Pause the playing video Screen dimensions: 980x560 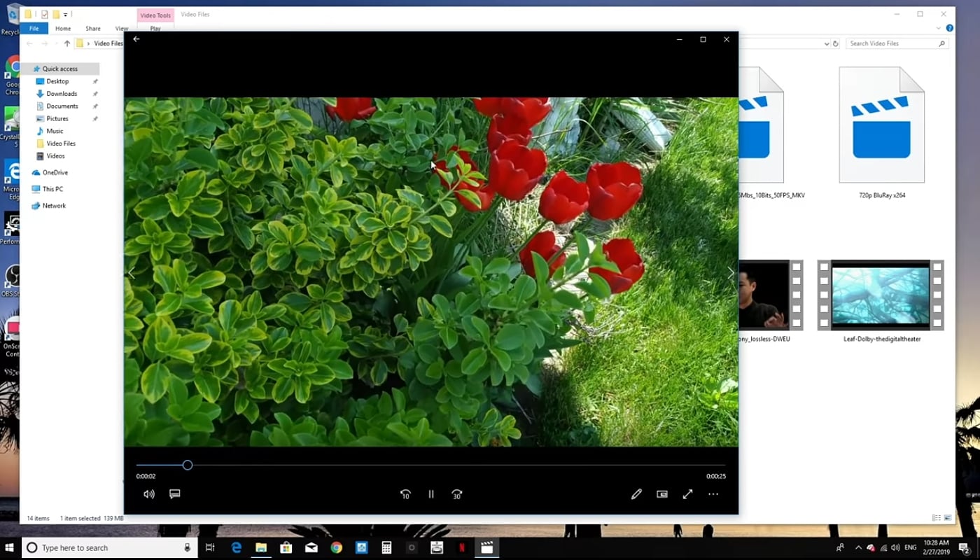click(431, 494)
